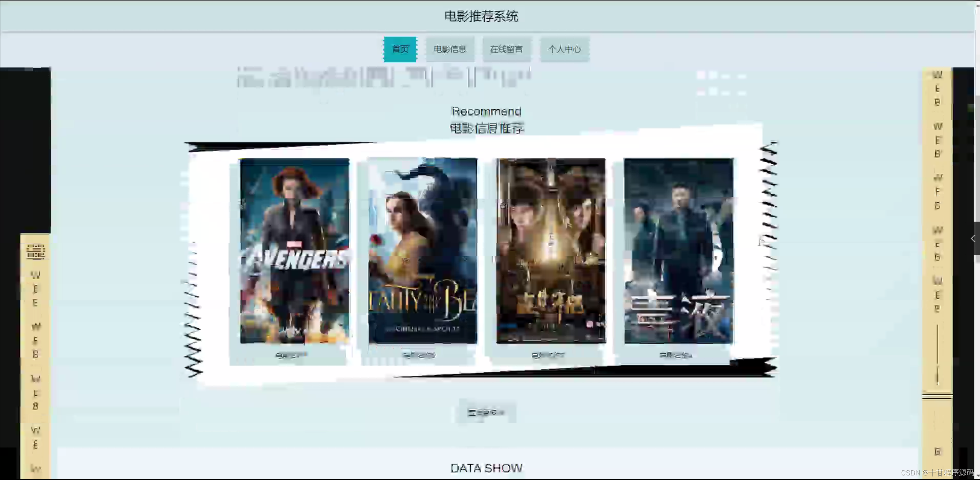The width and height of the screenshot is (980, 480).
Task: Collapse the panel with the right-edge chevron
Action: (x=973, y=238)
